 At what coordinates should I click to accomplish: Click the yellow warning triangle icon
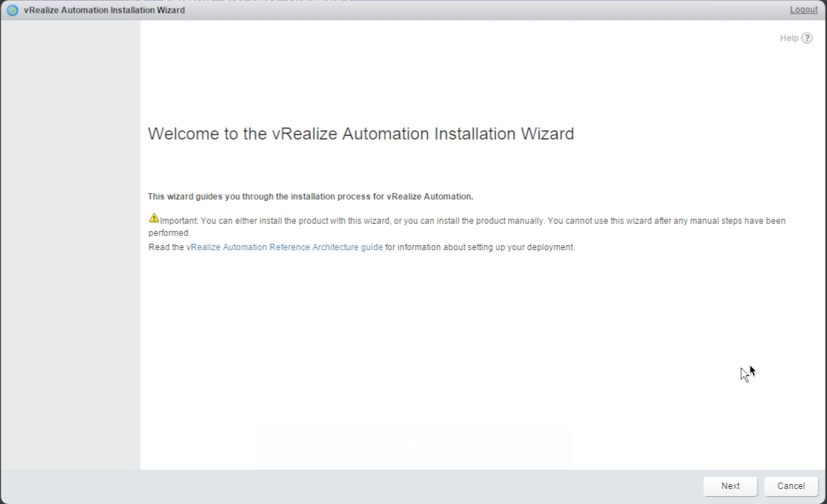click(154, 218)
